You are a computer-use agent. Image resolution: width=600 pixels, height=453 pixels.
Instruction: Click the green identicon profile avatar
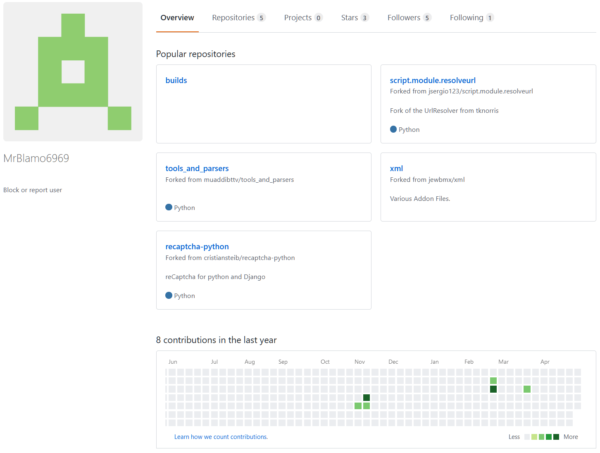(x=73, y=72)
